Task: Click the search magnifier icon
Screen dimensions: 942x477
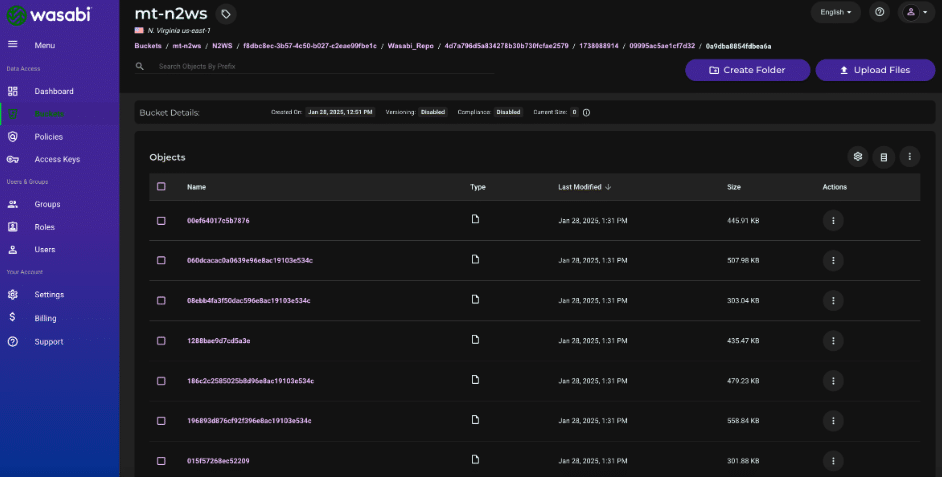Action: [139, 66]
